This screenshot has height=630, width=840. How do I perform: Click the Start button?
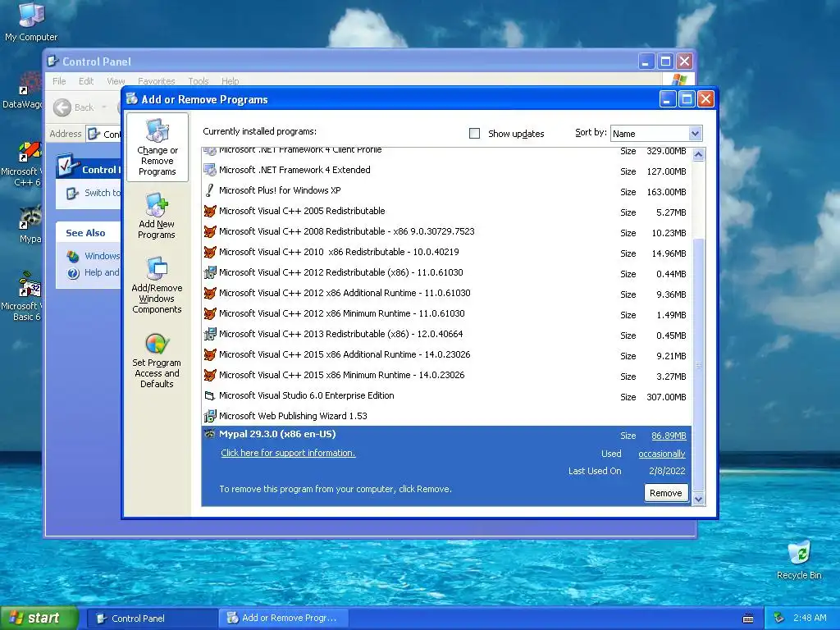(39, 619)
